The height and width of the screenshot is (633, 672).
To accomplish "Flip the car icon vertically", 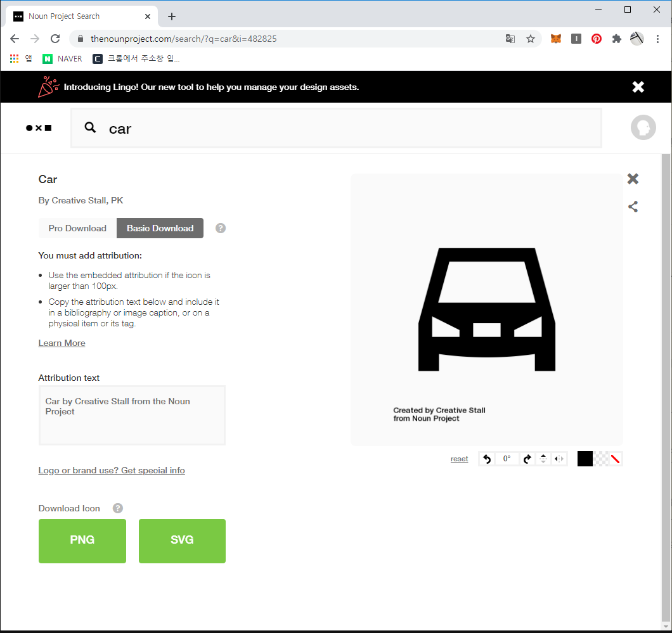I will click(x=543, y=459).
